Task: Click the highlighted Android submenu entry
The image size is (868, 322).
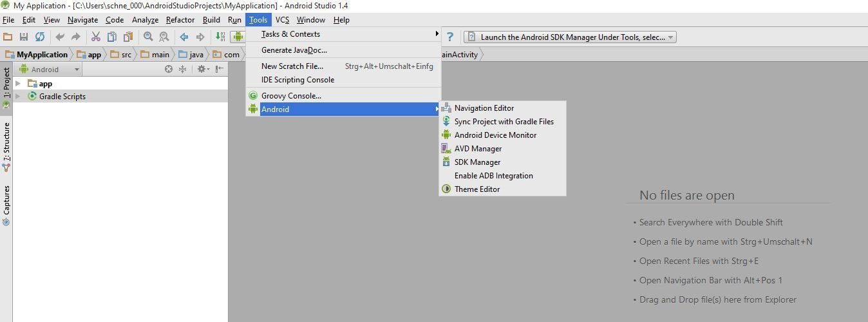Action: point(343,109)
